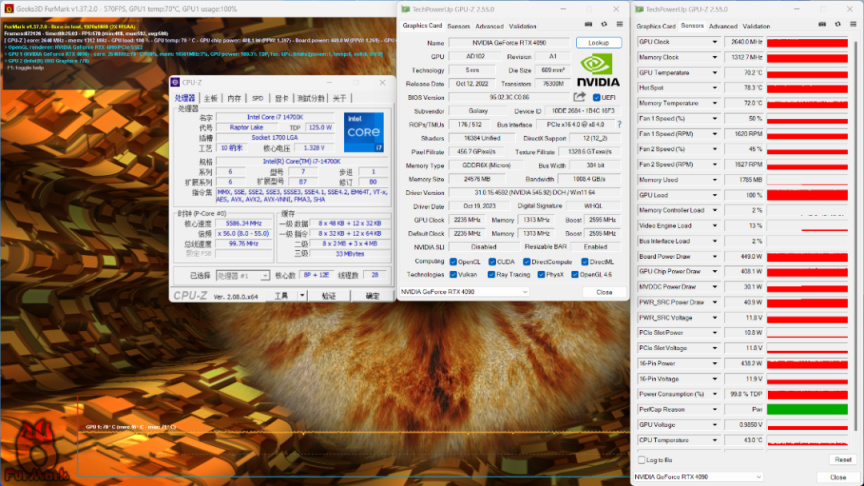Click the FurMark title bar app icon
The width and height of the screenshot is (864, 486).
click(x=8, y=9)
